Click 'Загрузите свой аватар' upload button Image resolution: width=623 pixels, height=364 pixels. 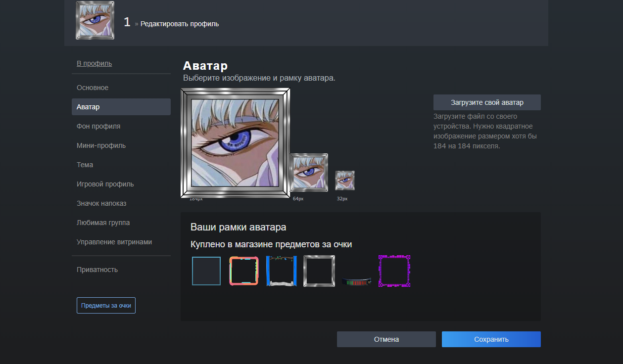(487, 102)
